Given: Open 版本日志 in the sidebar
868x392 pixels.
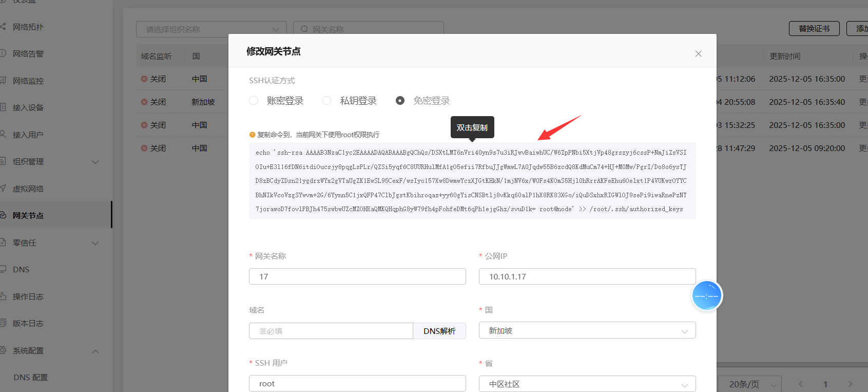Looking at the screenshot, I should pos(28,323).
